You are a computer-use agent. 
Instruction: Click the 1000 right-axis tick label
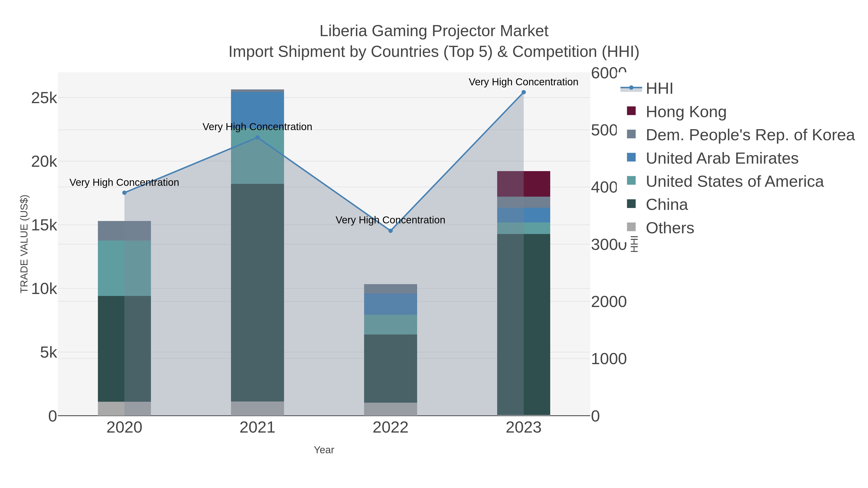click(609, 359)
